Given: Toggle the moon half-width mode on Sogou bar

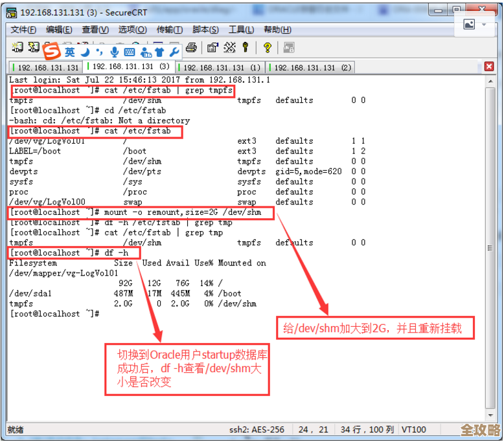Looking at the screenshot, I should click(85, 52).
